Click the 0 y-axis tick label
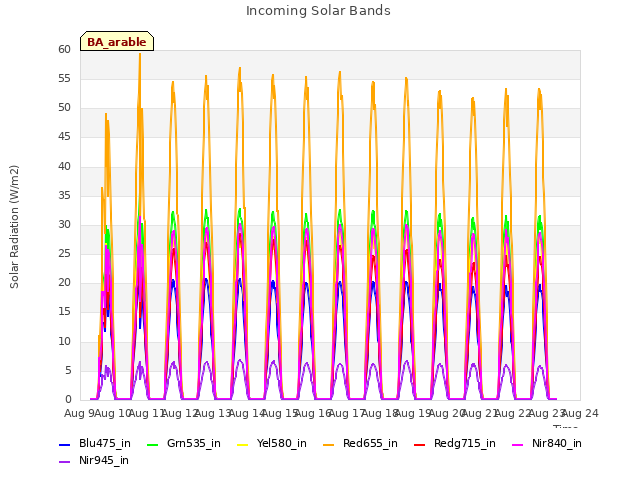Viewport: 640px width, 480px height. tap(68, 400)
